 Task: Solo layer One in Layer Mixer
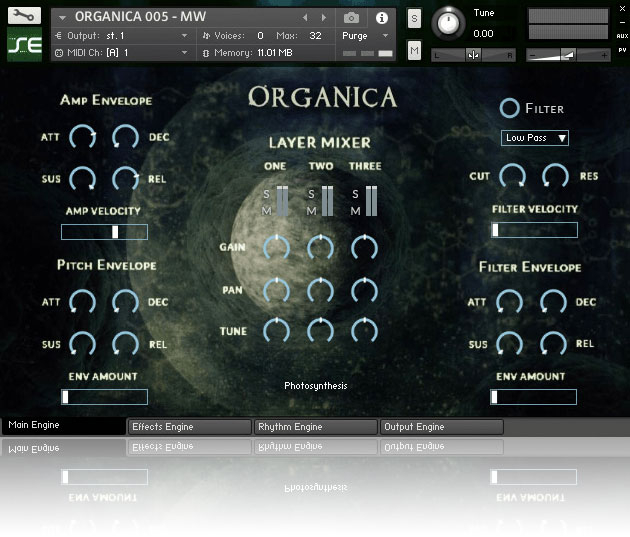pyautogui.click(x=266, y=194)
